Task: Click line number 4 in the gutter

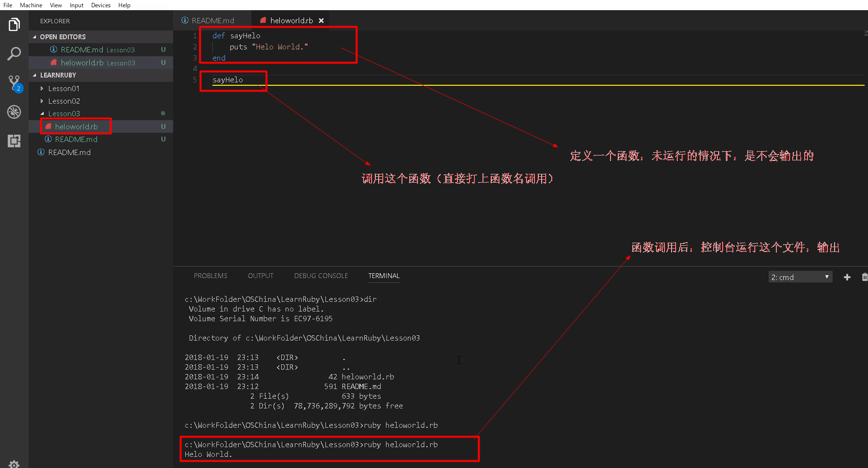Action: [x=195, y=69]
